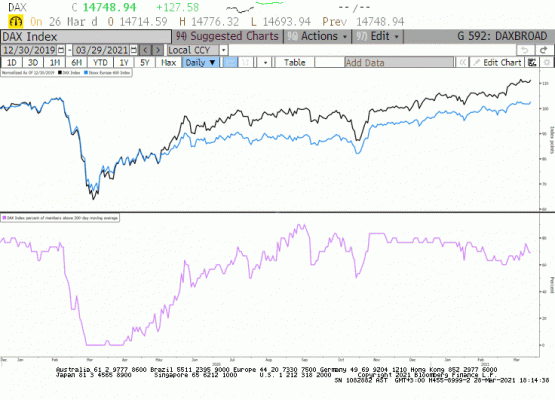Select the Max range tab
The height and width of the screenshot is (400, 555).
[x=168, y=63]
